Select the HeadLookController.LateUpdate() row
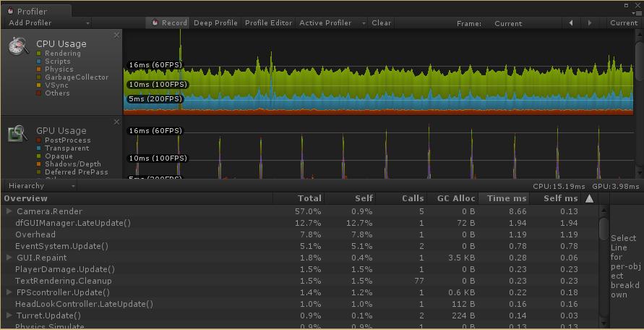The width and height of the screenshot is (644, 330). 300,304
